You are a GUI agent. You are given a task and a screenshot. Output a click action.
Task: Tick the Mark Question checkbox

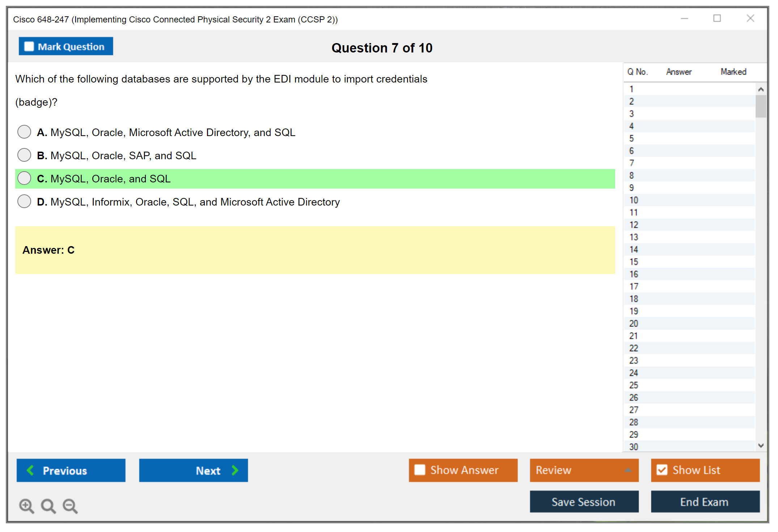tap(29, 47)
